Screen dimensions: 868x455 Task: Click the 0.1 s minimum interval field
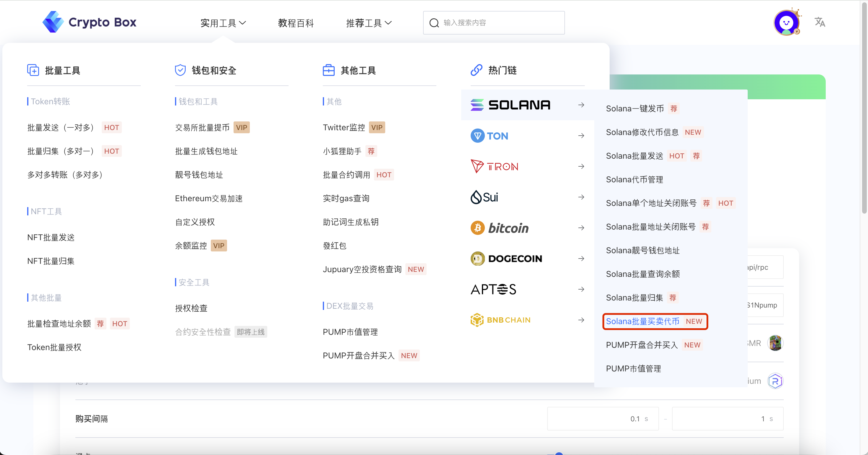pos(603,419)
